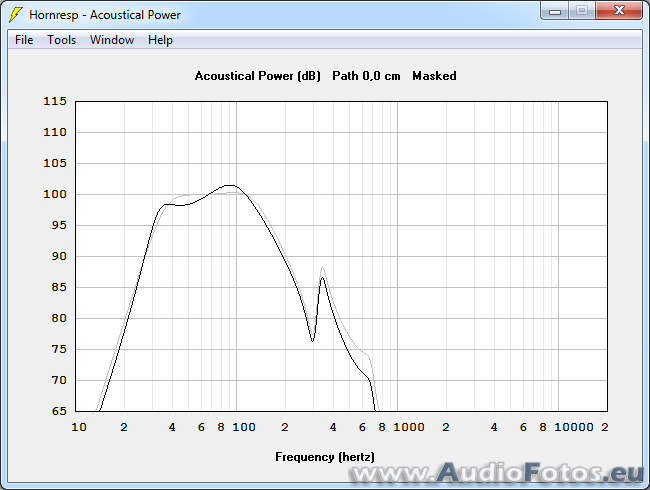Screen dimensions: 650x490
Task: Click the 'Path 0,0 cm' label
Action: tap(366, 76)
